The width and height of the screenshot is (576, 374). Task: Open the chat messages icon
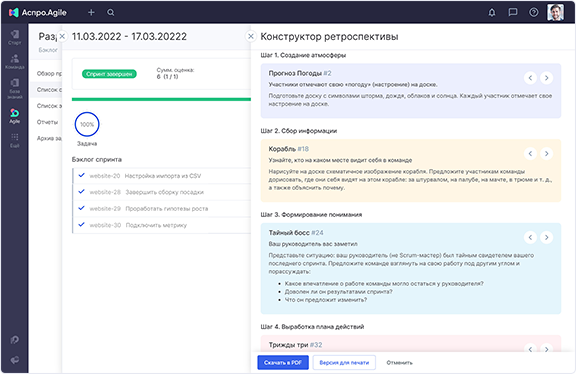(x=513, y=12)
